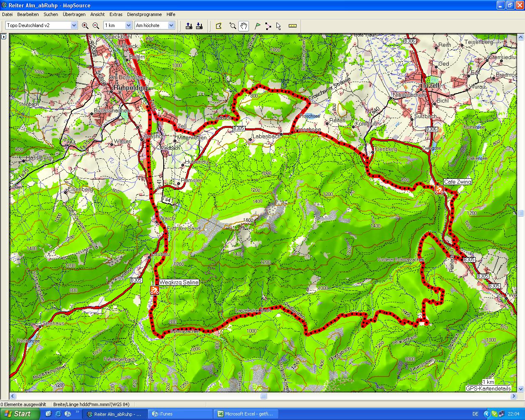Open the Übertragen menu

(74, 14)
